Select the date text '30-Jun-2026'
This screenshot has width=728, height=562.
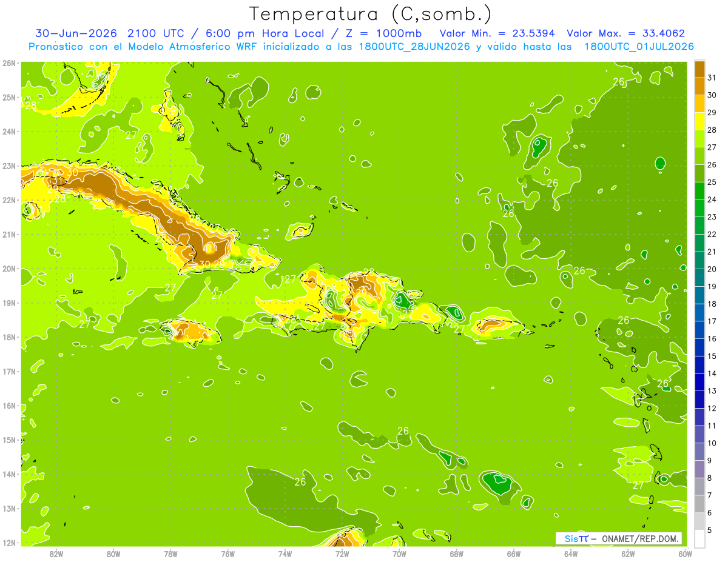pos(76,33)
